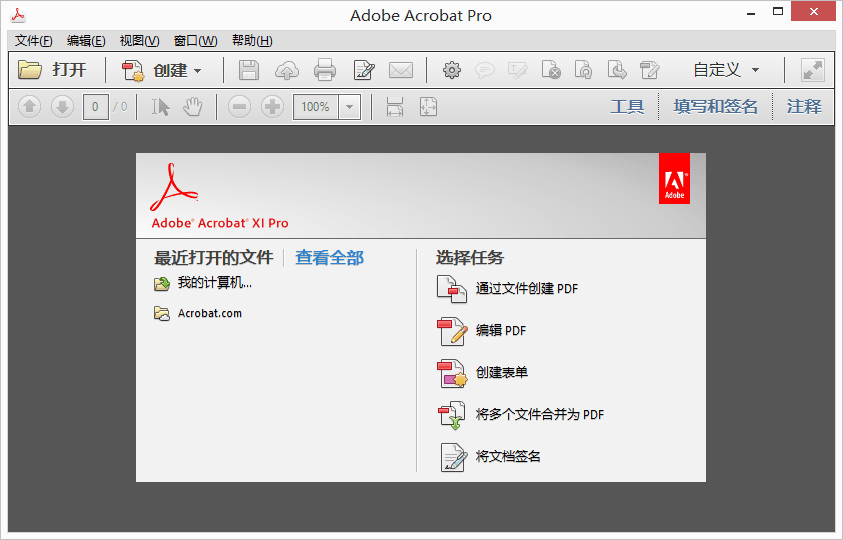Open the zoom percentage dropdown arrow

[x=349, y=106]
